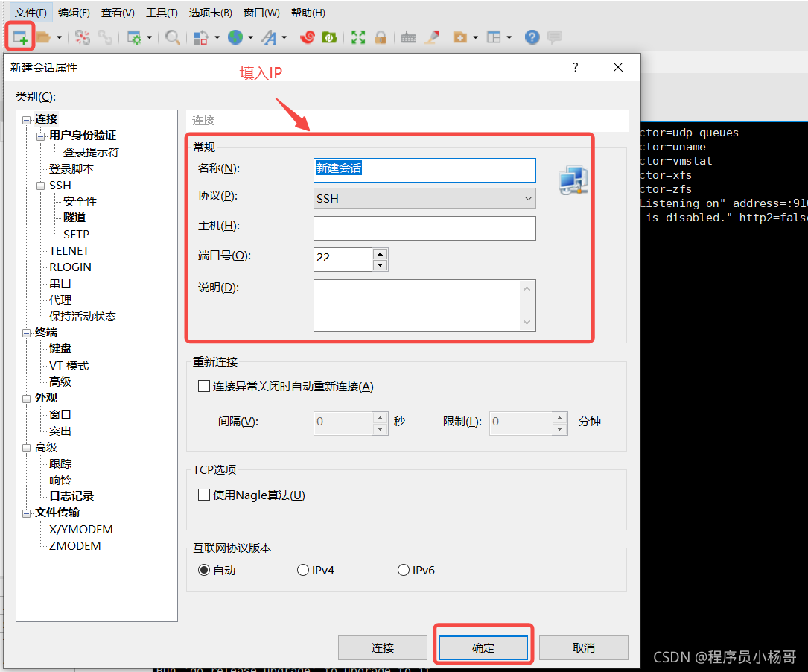Click the Disconnect toolbar icon
The image size is (808, 672).
tap(83, 37)
